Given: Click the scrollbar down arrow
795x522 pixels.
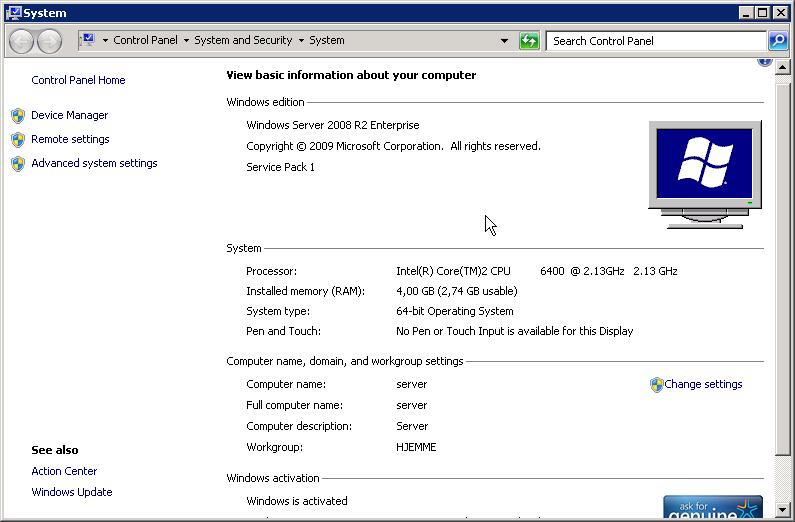Looking at the screenshot, I should click(x=782, y=509).
